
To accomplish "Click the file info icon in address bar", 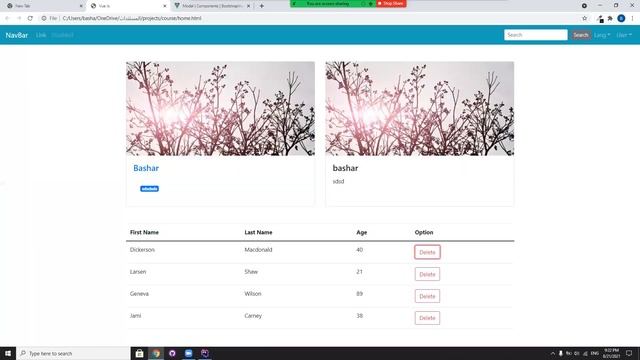I will [44, 18].
